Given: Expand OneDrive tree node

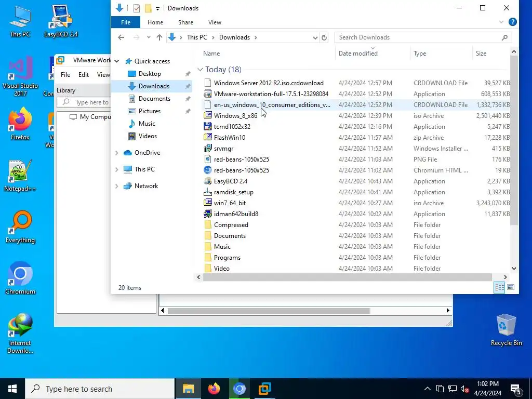Looking at the screenshot, I should click(x=117, y=153).
